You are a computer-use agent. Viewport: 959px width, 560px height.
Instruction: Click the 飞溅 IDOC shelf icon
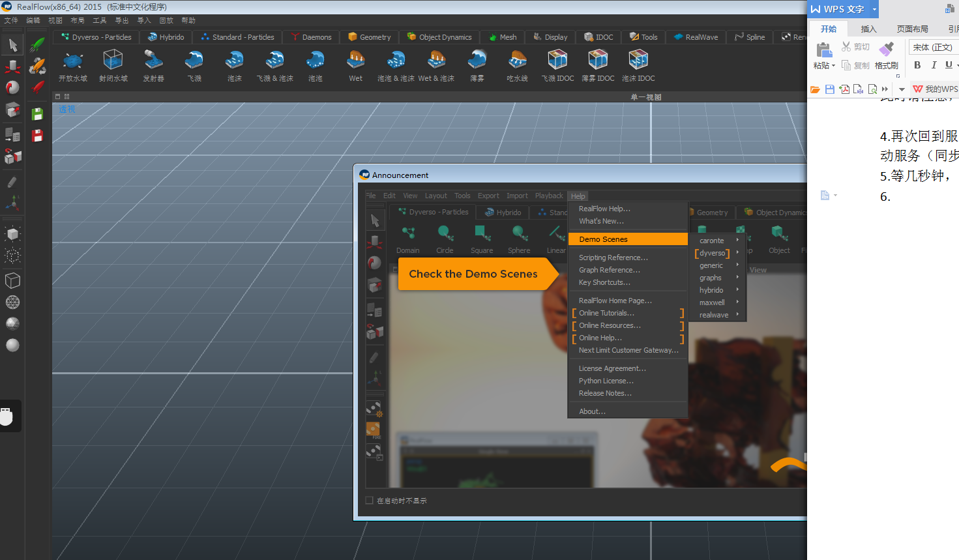click(557, 65)
